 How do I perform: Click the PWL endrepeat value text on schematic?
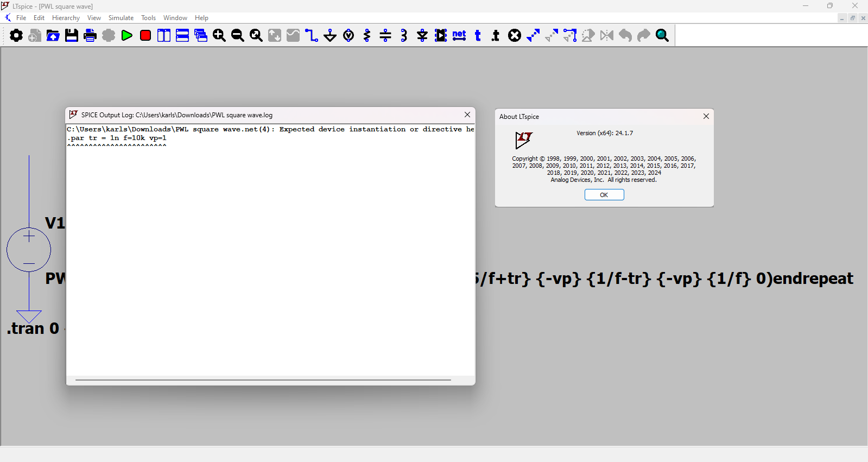point(664,279)
